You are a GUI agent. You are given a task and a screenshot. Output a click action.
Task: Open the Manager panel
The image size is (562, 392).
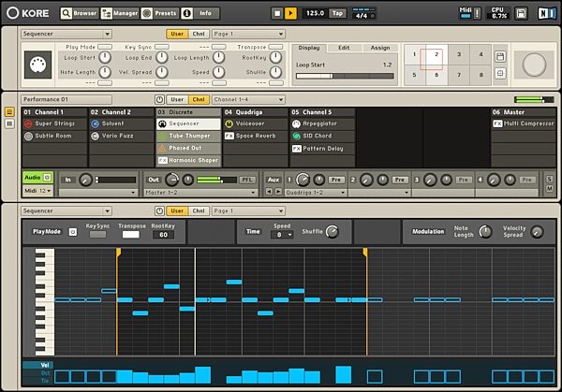pos(119,13)
